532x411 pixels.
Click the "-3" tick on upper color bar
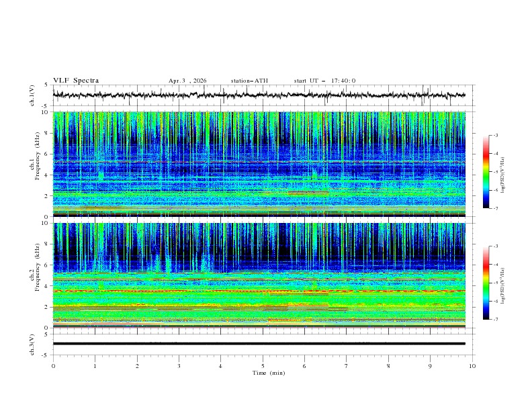[x=496, y=135]
